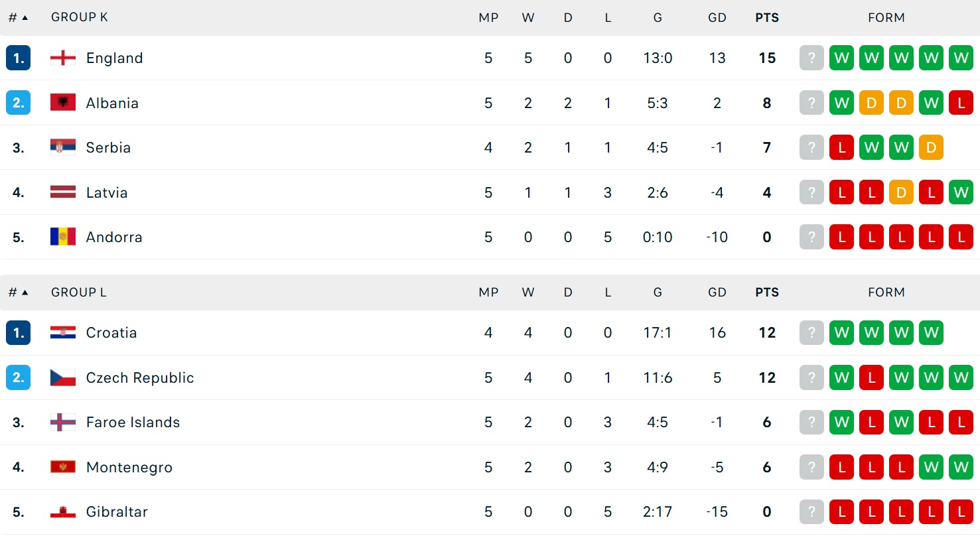The image size is (980, 538).
Task: Click Albania's red loss form badge
Action: coord(961,103)
